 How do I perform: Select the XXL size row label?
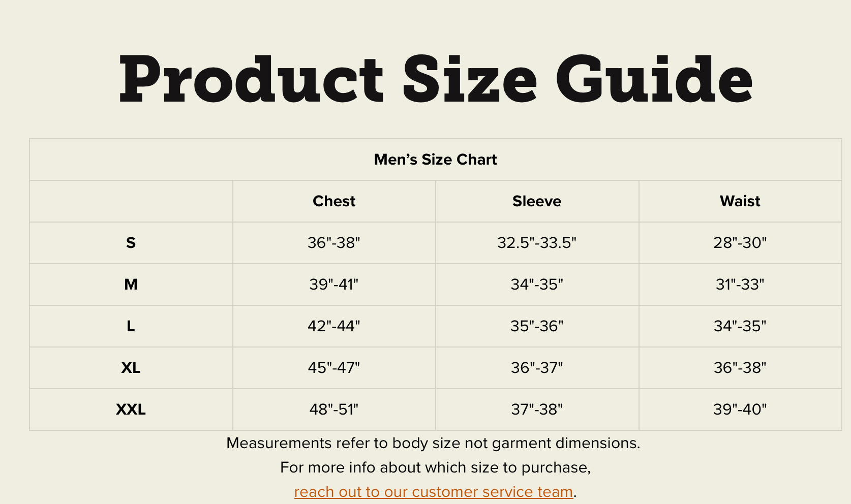(131, 409)
